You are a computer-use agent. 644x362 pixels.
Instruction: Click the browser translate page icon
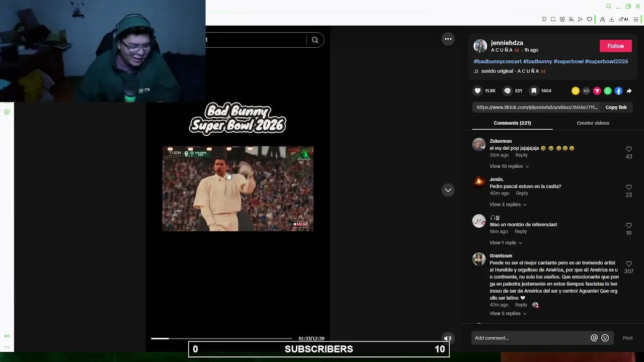[571, 20]
